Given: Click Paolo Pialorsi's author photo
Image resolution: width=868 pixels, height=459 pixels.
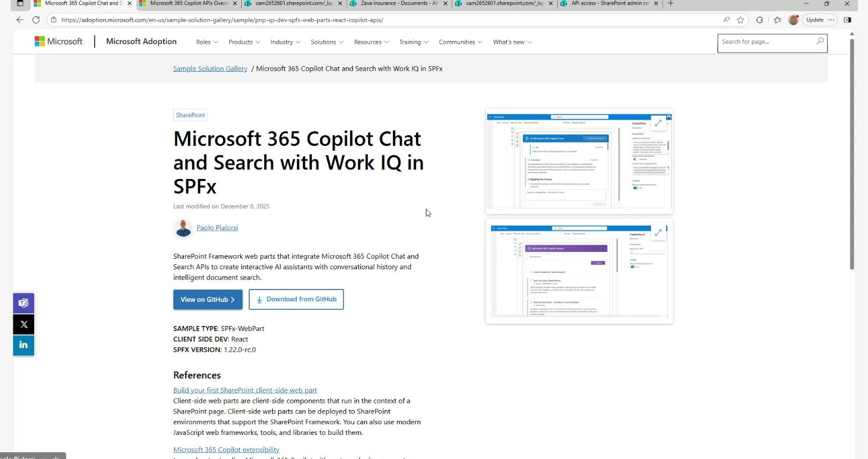Looking at the screenshot, I should click(183, 228).
